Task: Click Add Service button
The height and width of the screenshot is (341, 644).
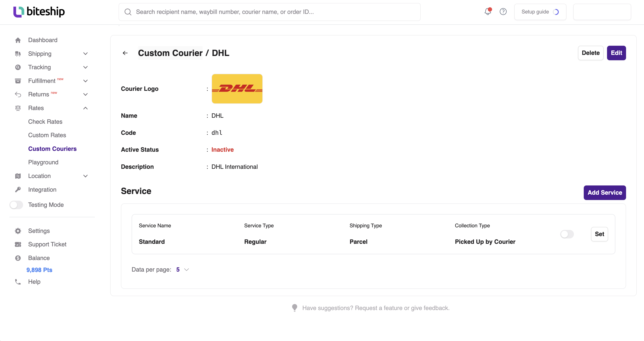Action: [605, 193]
